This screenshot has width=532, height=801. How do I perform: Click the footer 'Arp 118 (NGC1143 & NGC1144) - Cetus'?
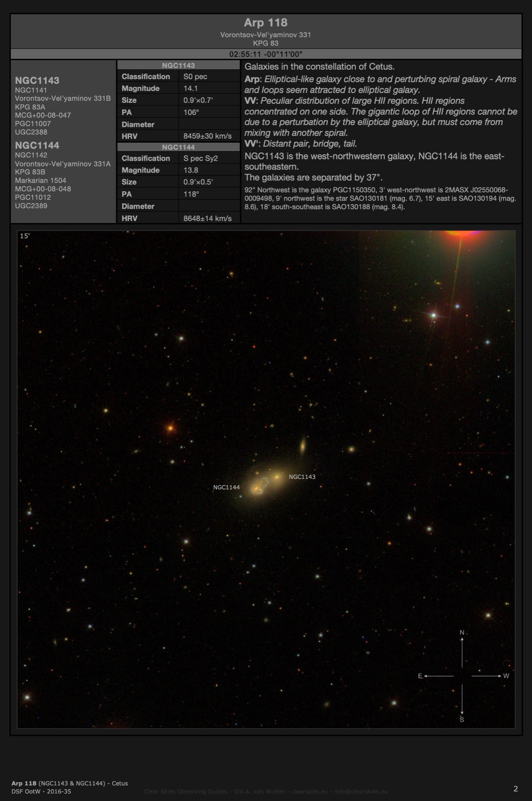click(x=70, y=783)
